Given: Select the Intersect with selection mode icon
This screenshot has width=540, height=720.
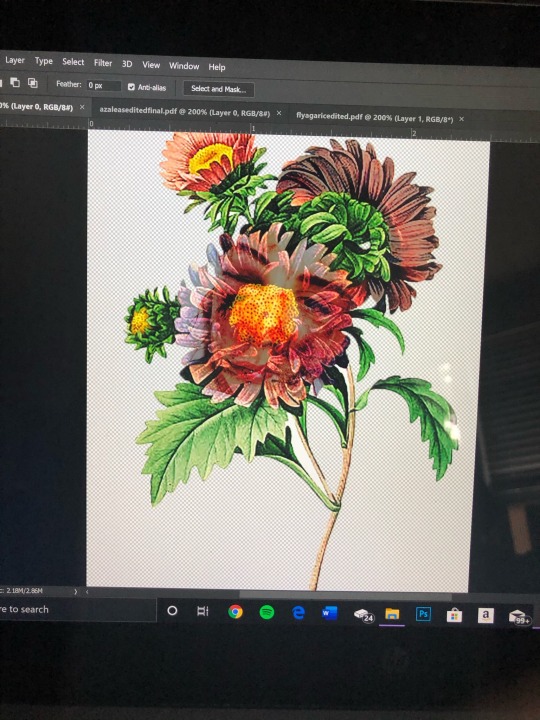Looking at the screenshot, I should click(x=32, y=83).
